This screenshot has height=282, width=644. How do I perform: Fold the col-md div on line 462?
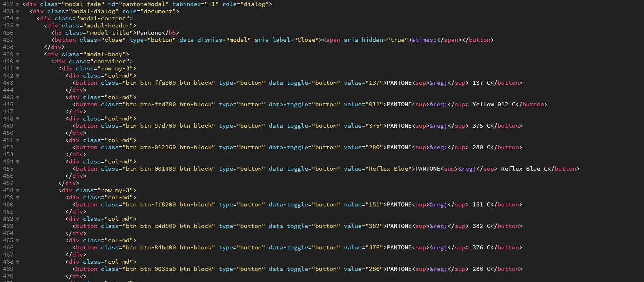click(17, 219)
